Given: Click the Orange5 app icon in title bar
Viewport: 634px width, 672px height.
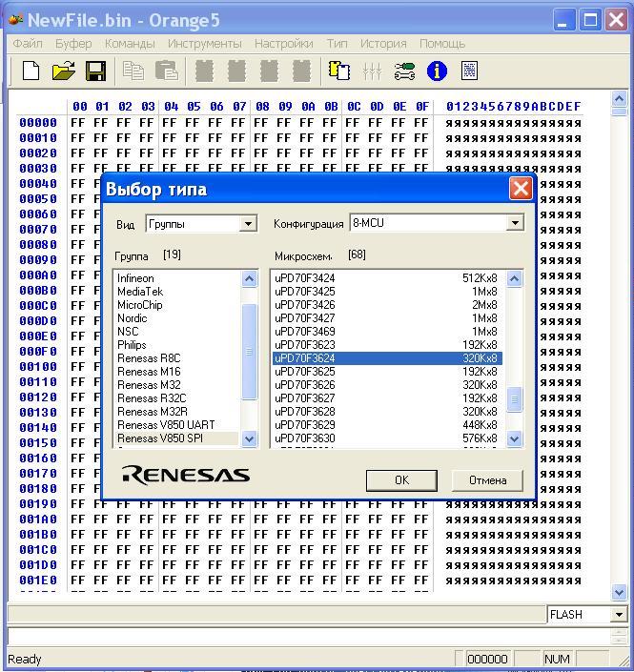Looking at the screenshot, I should coord(16,20).
